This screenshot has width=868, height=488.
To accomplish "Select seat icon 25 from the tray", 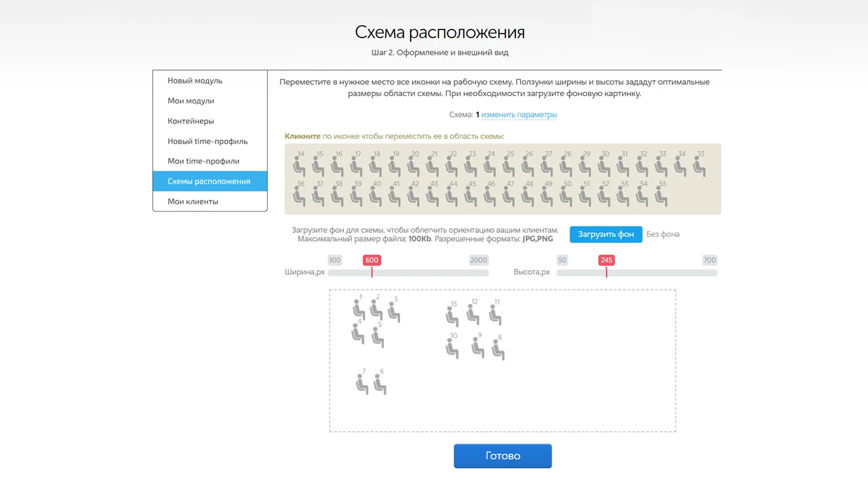I will (509, 167).
